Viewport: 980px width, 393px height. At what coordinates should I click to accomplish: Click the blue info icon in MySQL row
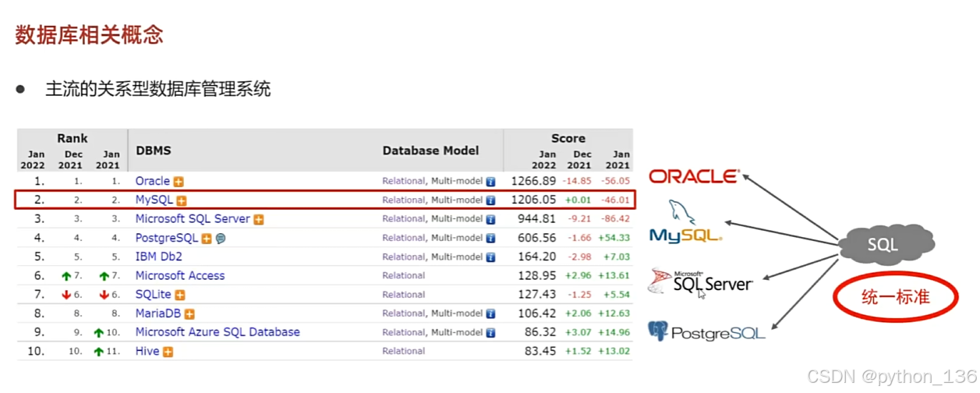click(490, 200)
